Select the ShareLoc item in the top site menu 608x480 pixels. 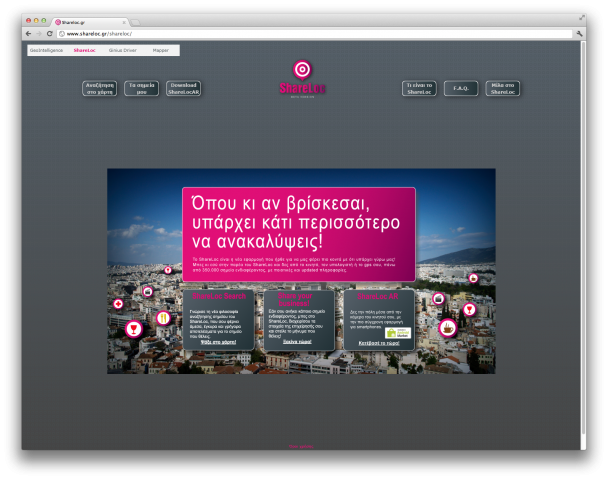coord(85,50)
